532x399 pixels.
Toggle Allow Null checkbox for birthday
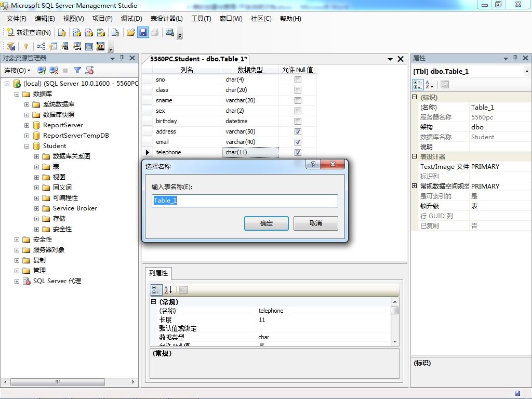[298, 121]
